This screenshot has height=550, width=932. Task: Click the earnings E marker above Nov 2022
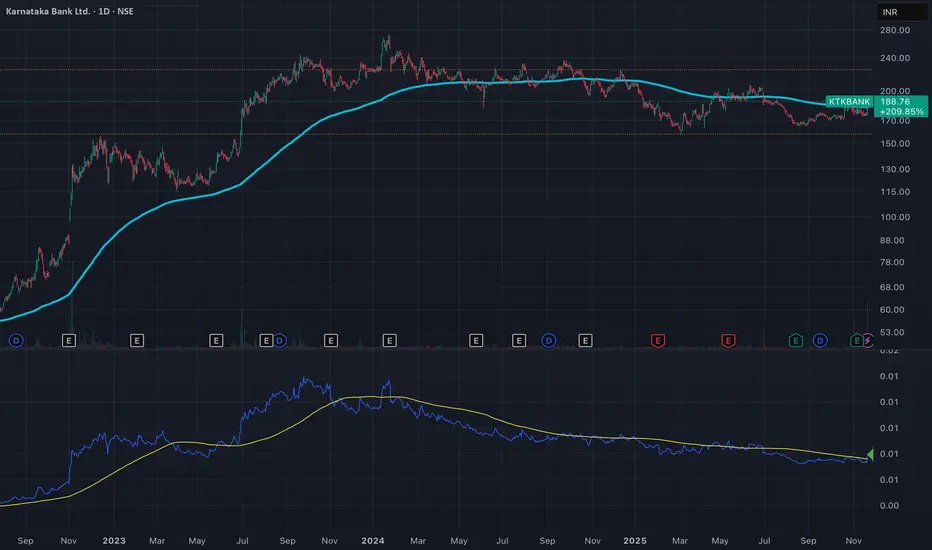pyautogui.click(x=69, y=341)
